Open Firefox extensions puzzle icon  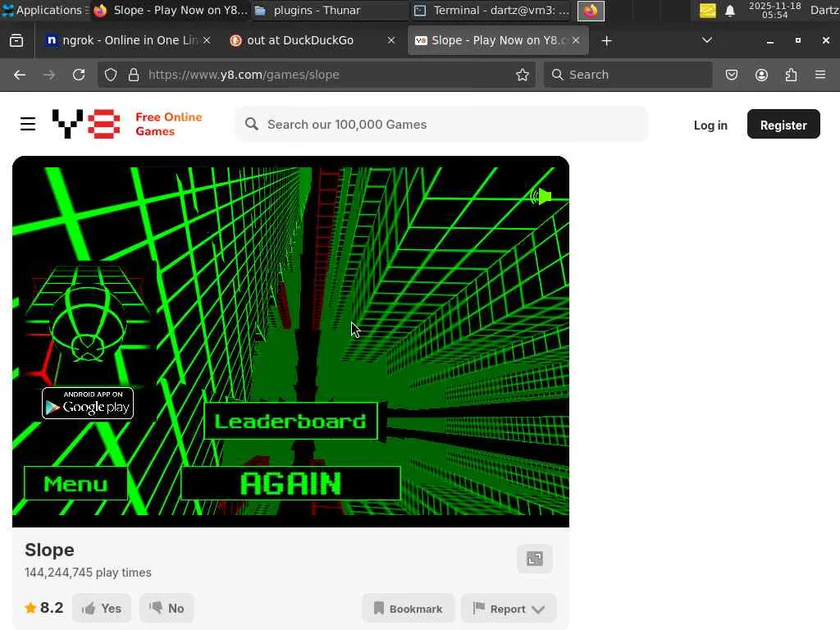pyautogui.click(x=791, y=75)
